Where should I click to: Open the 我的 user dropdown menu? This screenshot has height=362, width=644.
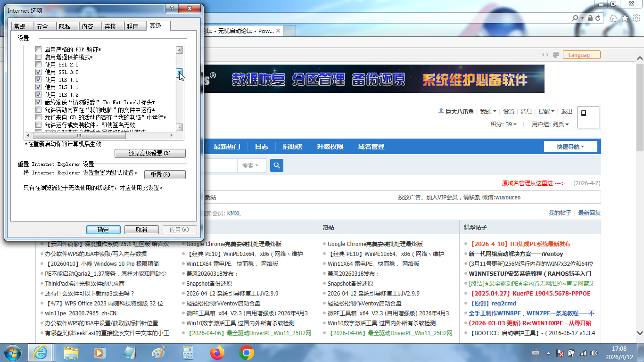488,112
